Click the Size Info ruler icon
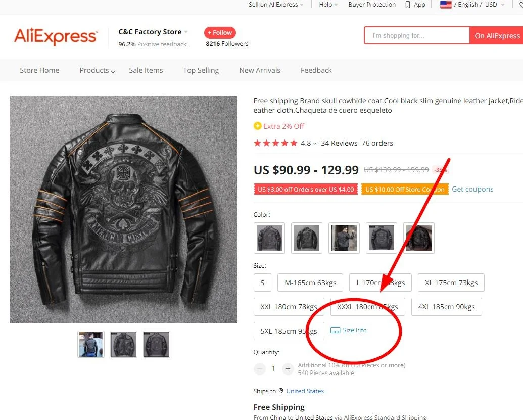The height and width of the screenshot is (420, 523). tap(335, 330)
